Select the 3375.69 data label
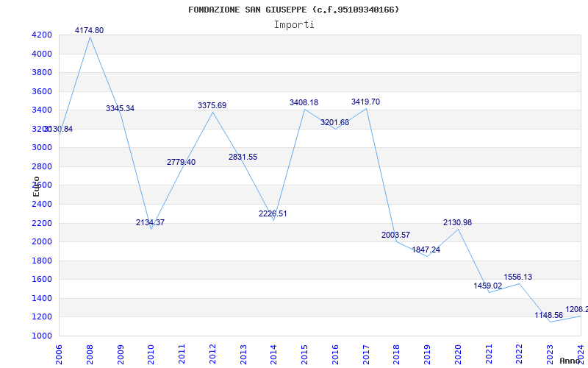This screenshot has width=588, height=368. coord(212,105)
